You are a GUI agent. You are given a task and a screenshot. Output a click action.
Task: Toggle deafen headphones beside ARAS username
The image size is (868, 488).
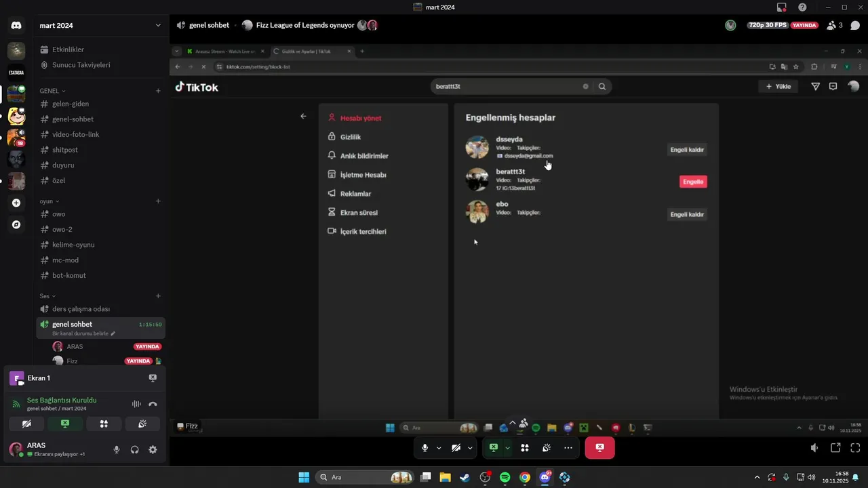pos(135,449)
